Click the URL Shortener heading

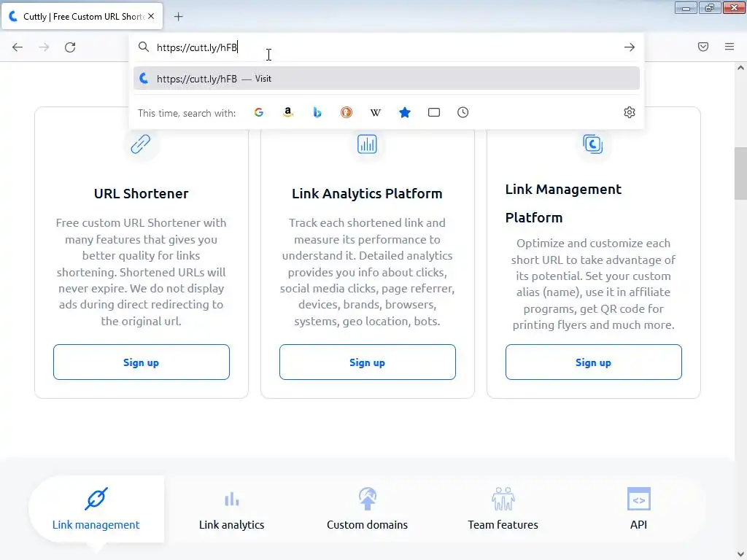pyautogui.click(x=141, y=193)
